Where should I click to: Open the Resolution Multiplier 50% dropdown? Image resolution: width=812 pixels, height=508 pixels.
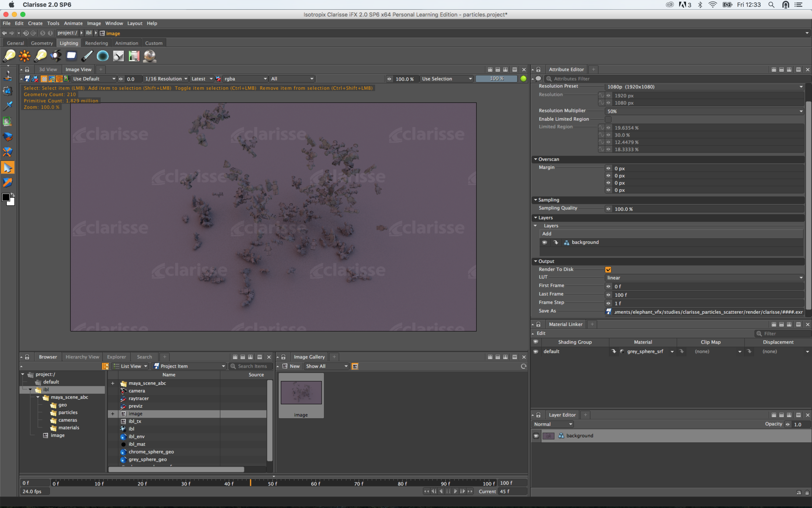tap(704, 111)
